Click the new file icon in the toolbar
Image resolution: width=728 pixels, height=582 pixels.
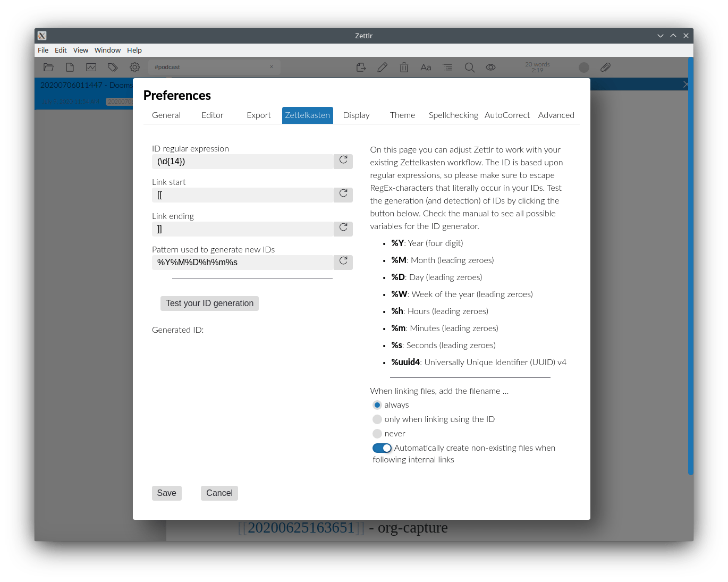tap(70, 68)
